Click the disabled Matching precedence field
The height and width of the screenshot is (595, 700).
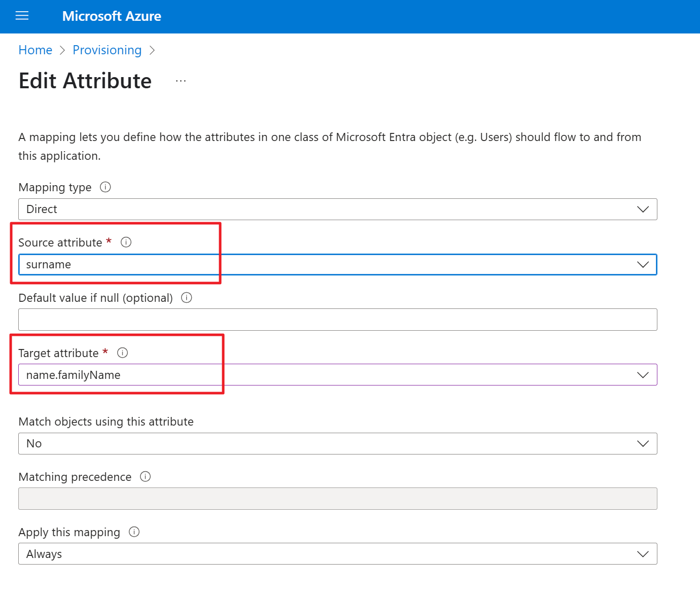tap(337, 499)
